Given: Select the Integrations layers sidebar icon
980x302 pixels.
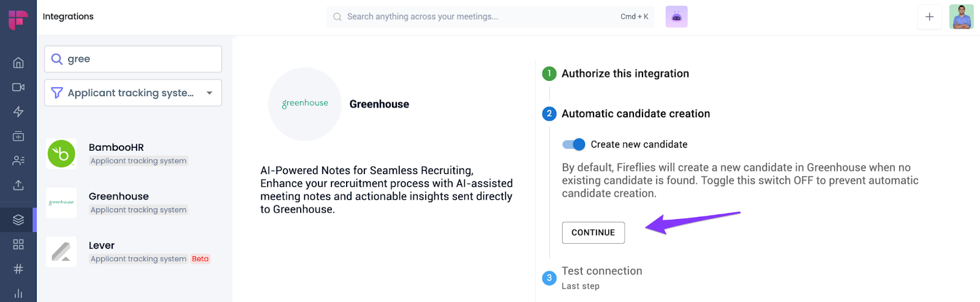Looking at the screenshot, I should [x=18, y=220].
